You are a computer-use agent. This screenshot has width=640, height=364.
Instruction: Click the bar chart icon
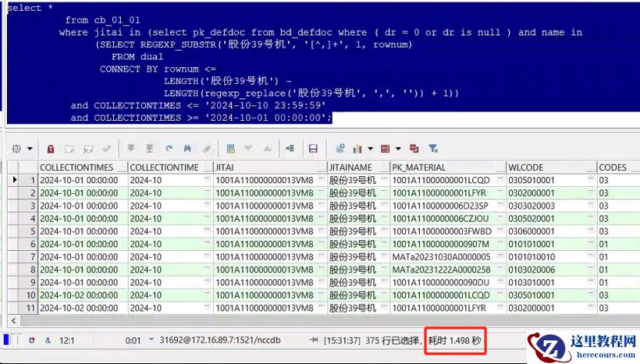(357, 149)
